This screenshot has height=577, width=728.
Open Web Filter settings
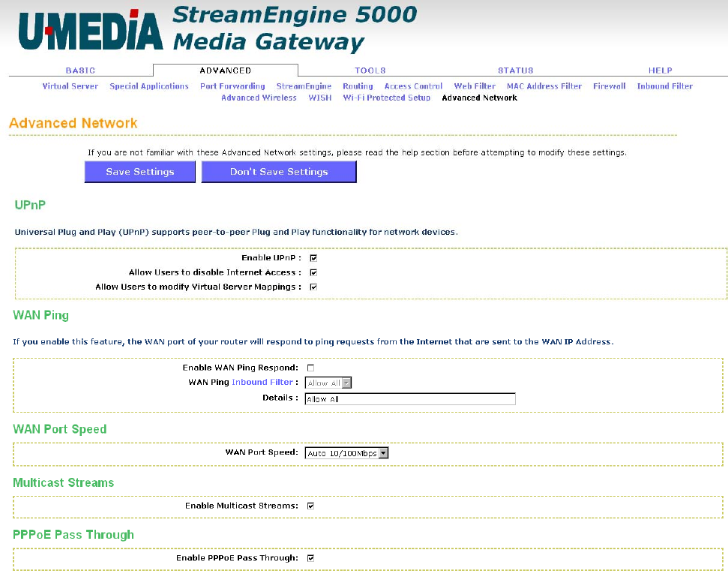tap(475, 86)
